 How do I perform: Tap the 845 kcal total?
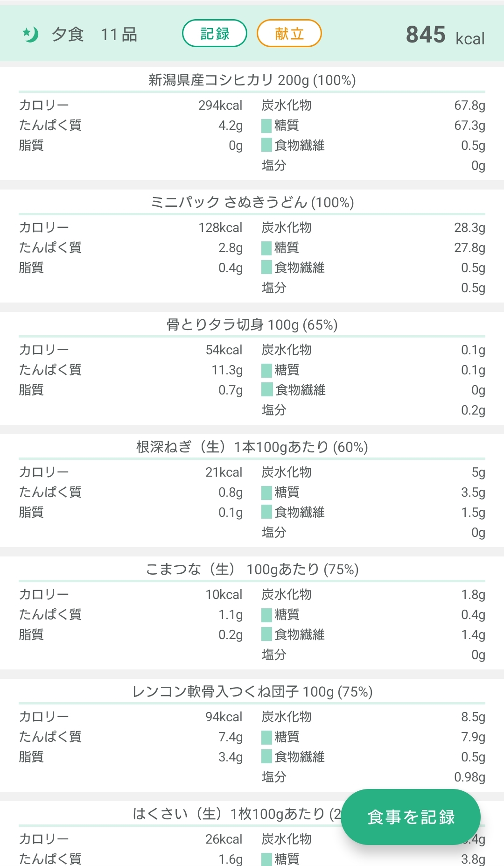[x=445, y=35]
